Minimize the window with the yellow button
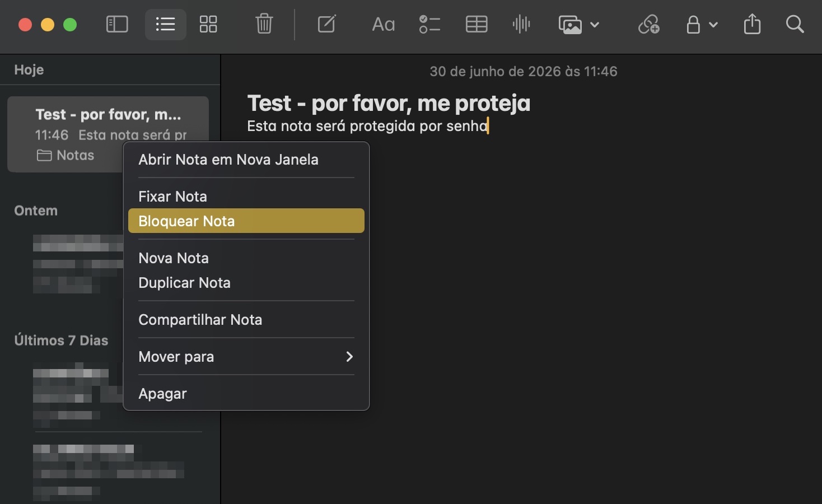Screen dimensions: 822x504 [48, 25]
